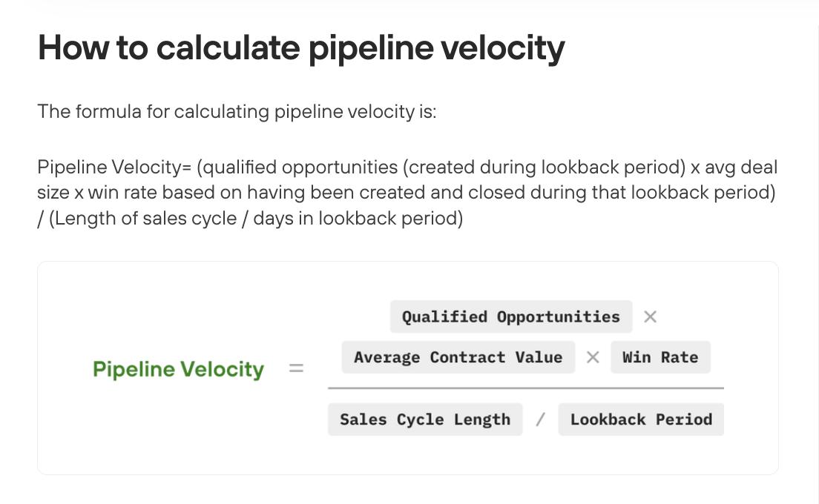Click the 'How to calculate pipeline velocity' heading
The image size is (819, 504).
click(x=301, y=48)
